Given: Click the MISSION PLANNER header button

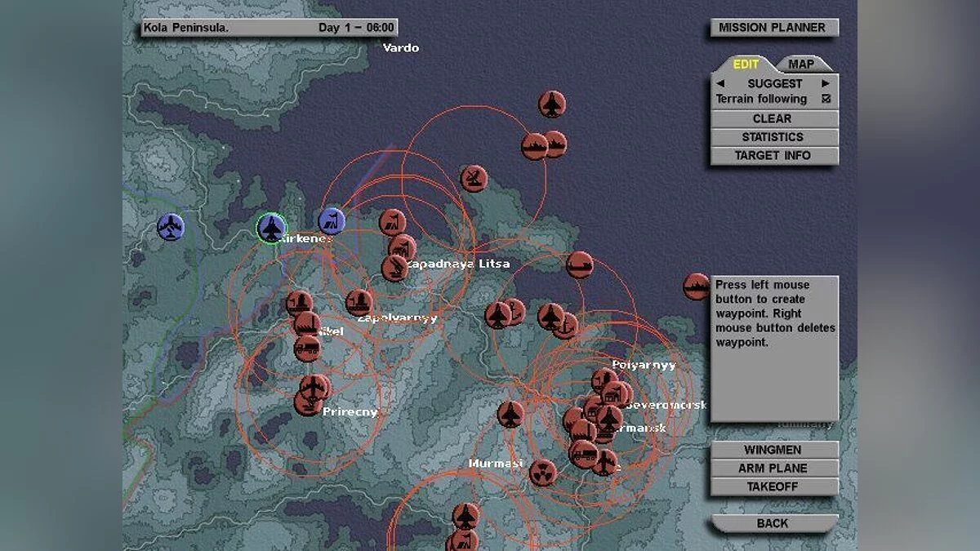Looking at the screenshot, I should (x=772, y=28).
